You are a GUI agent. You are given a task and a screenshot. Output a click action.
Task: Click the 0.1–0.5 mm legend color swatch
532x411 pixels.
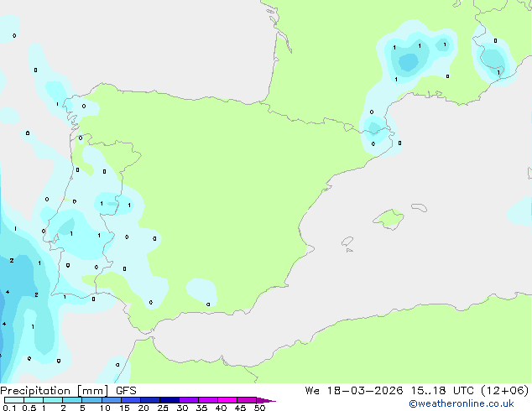pyautogui.click(x=14, y=400)
